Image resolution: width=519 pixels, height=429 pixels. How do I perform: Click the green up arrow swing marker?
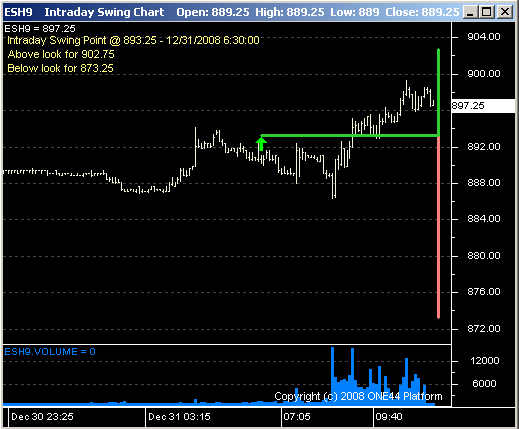tap(261, 144)
